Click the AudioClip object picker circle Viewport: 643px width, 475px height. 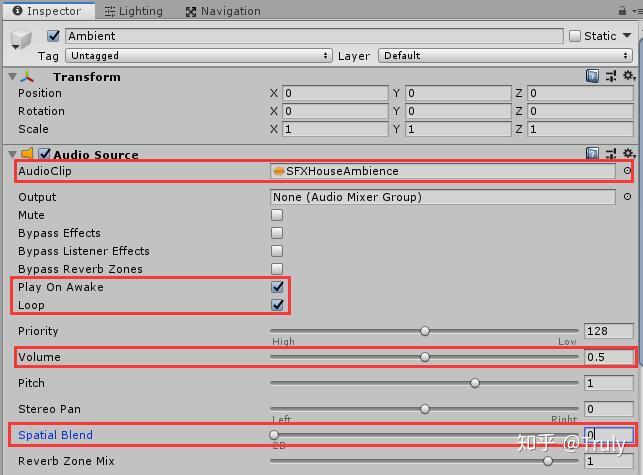[x=627, y=171]
